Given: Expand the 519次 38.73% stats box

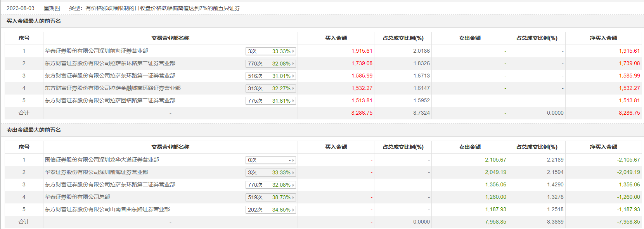Looking at the screenshot, I should pos(271,197).
